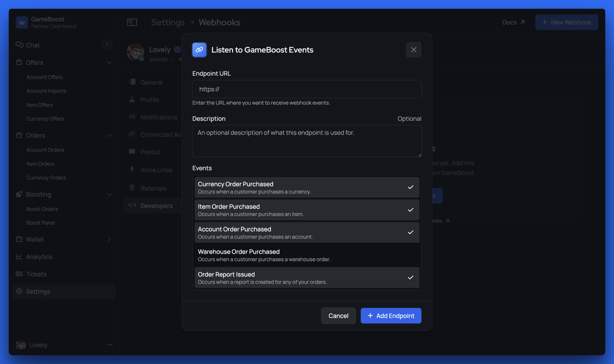Open Developers settings tab
Image resolution: width=614 pixels, height=364 pixels.
pos(156,206)
